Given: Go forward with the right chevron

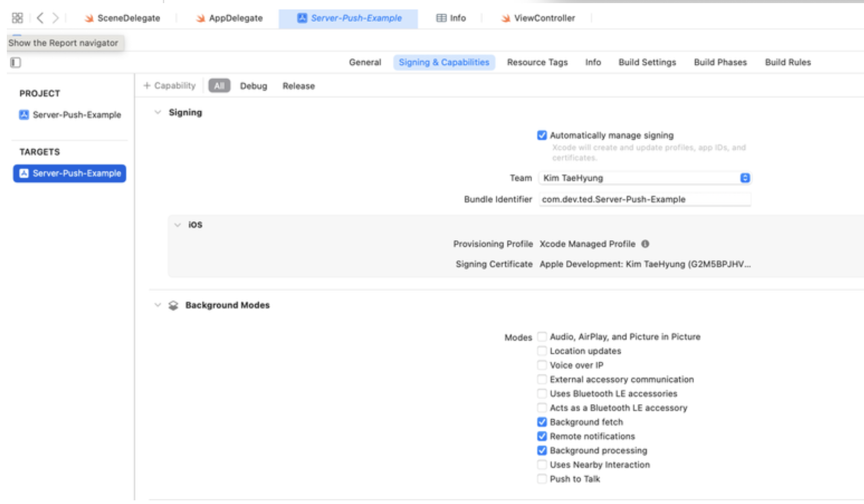Looking at the screenshot, I should pyautogui.click(x=55, y=18).
